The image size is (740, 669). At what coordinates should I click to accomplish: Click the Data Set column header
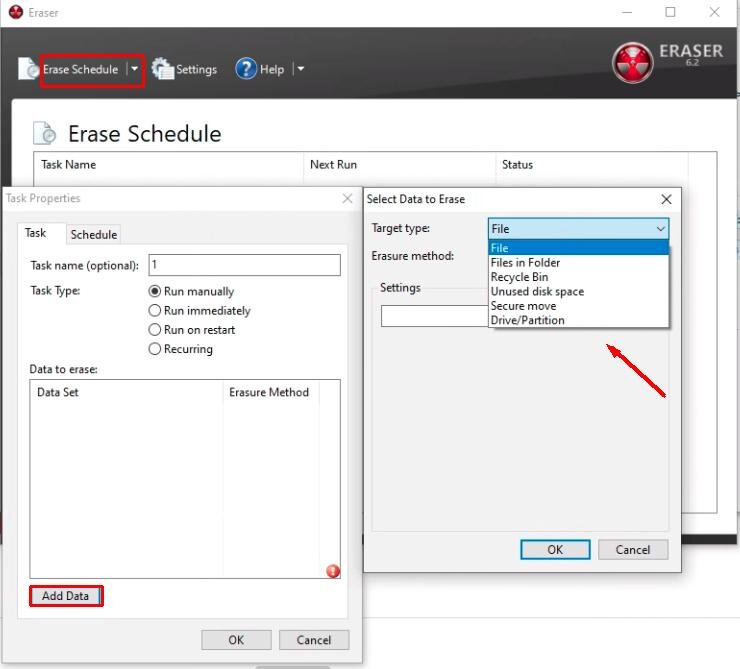pyautogui.click(x=126, y=392)
